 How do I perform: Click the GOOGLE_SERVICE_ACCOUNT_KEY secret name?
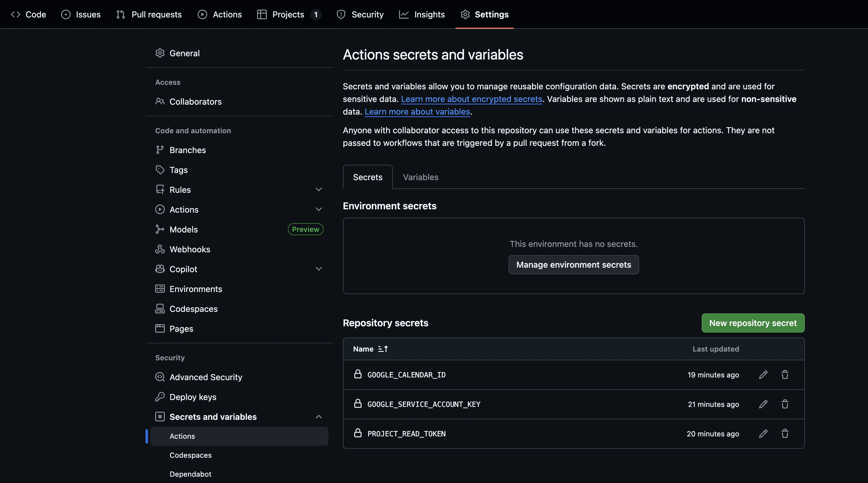pos(424,404)
